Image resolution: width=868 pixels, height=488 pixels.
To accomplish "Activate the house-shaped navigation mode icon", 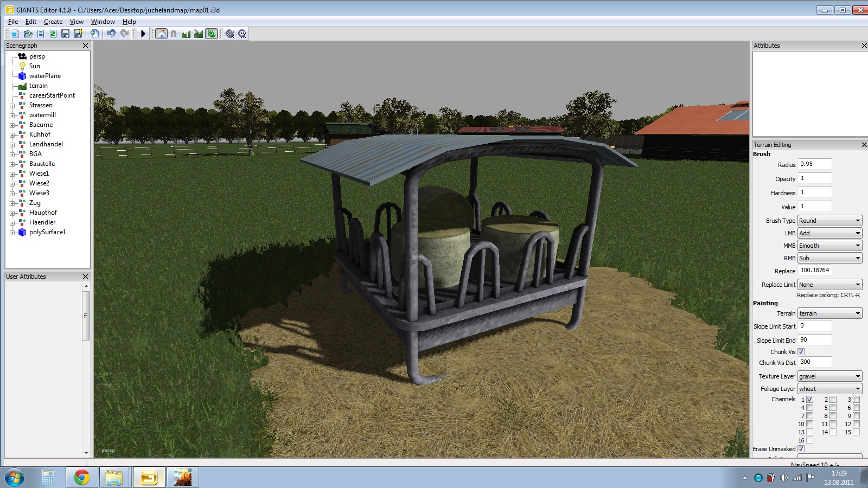I will click(161, 34).
